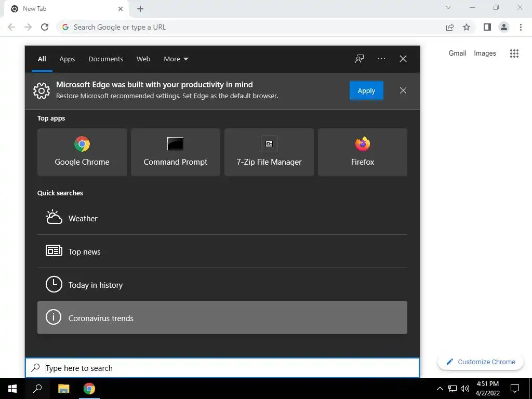The image size is (532, 399).
Task: Open Today in history quick search
Action: pos(222,285)
